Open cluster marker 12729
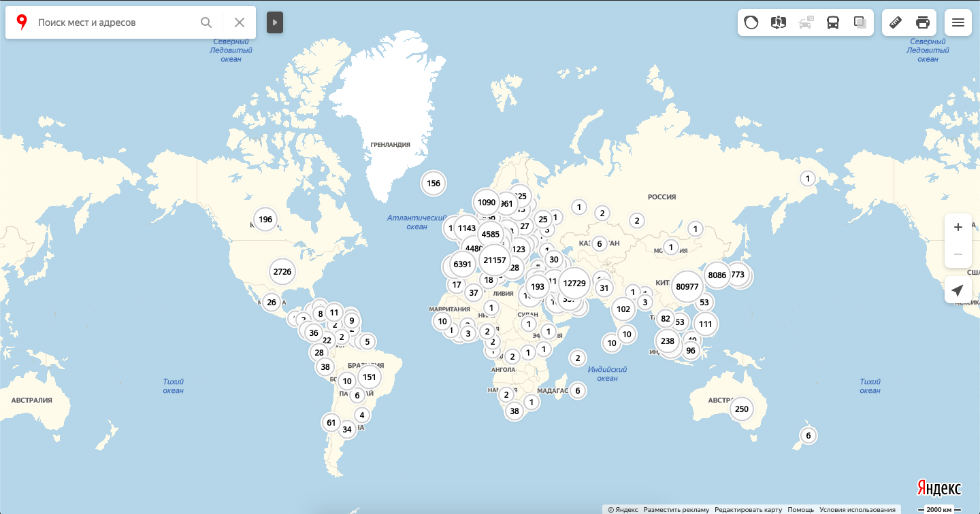The image size is (980, 514). click(x=574, y=284)
